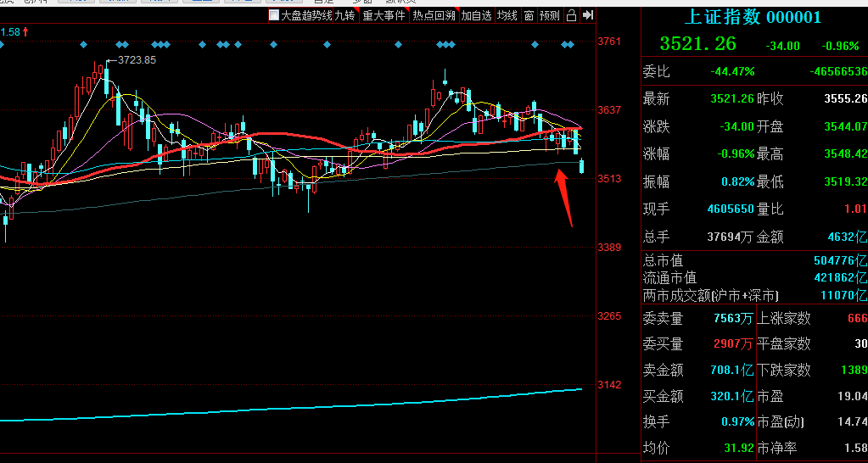Click the 量比 value 1.01
Screen dimensions: 868x463
pyautogui.click(x=856, y=209)
